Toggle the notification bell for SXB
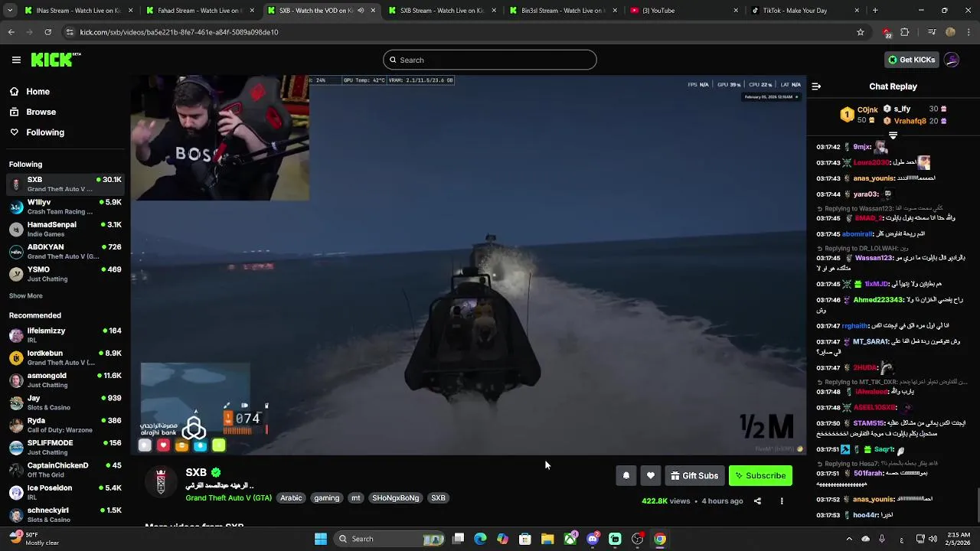 point(626,476)
